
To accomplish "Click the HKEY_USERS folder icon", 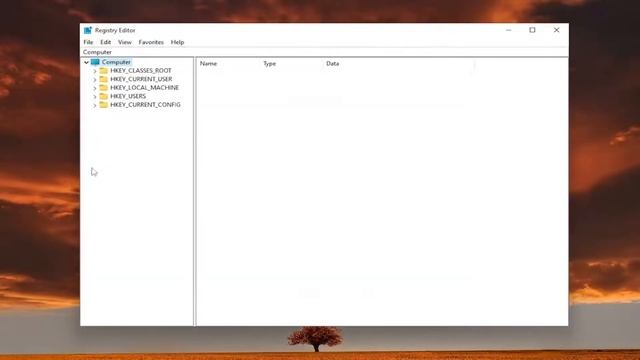I will (104, 96).
